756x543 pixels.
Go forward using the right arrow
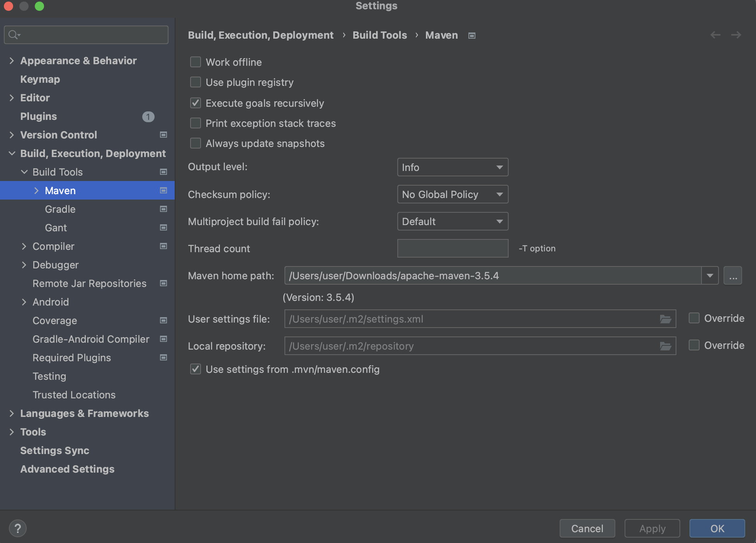tap(736, 35)
